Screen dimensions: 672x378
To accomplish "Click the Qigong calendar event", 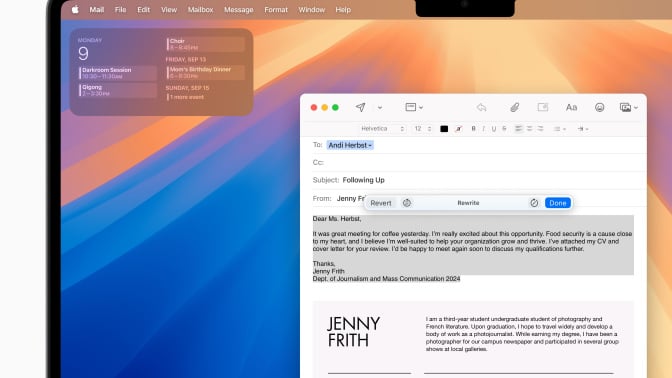I will pos(117,90).
